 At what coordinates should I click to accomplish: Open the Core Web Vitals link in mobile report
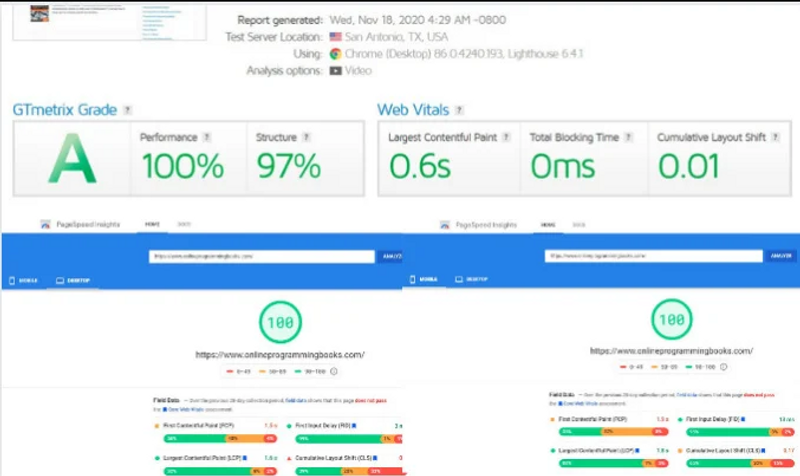[x=580, y=404]
